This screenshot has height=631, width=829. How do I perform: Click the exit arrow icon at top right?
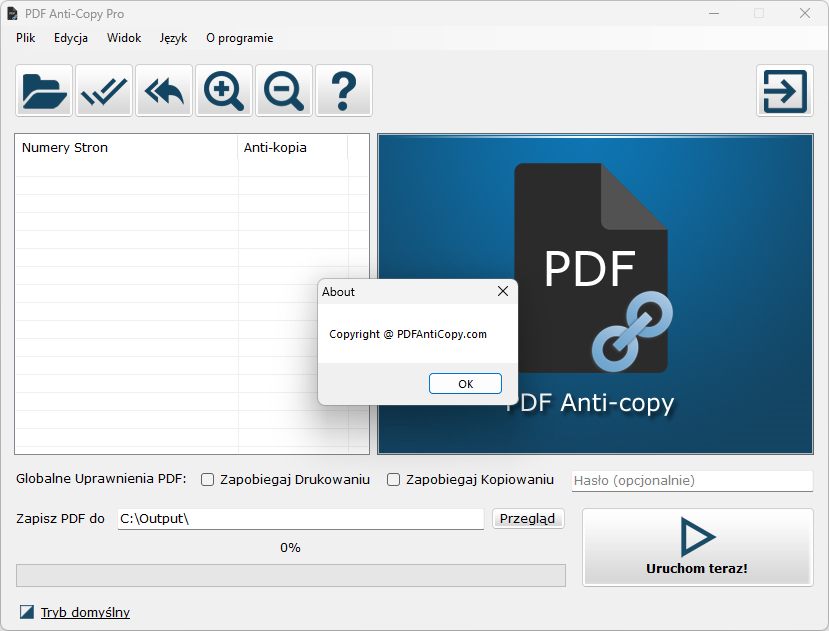(x=785, y=90)
